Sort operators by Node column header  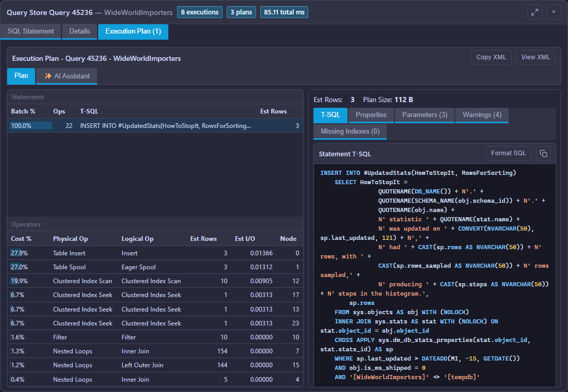(288, 239)
